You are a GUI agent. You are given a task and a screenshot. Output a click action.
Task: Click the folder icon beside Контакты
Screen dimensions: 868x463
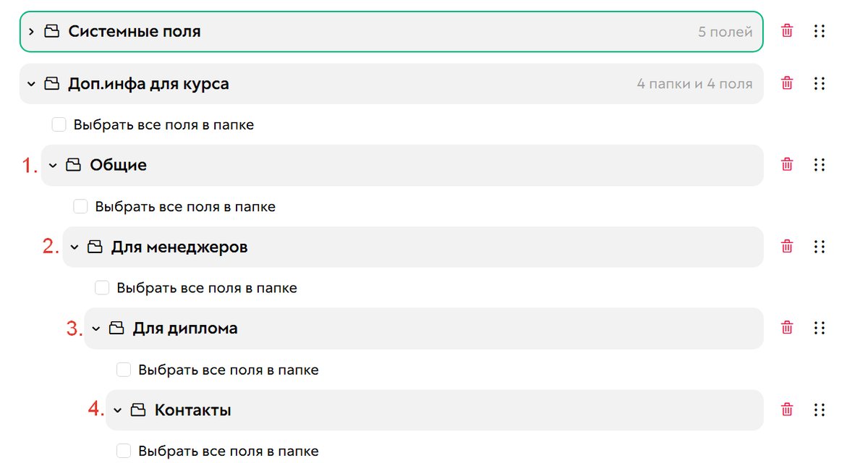click(x=138, y=410)
